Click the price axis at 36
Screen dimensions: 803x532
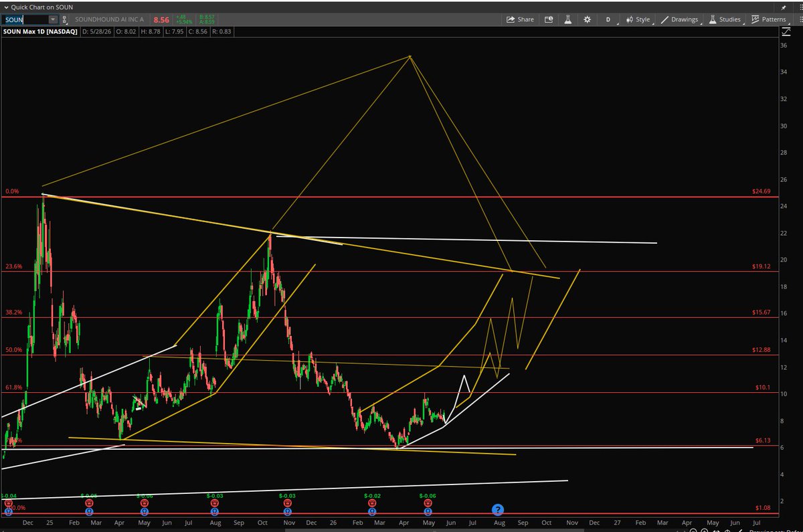(783, 45)
